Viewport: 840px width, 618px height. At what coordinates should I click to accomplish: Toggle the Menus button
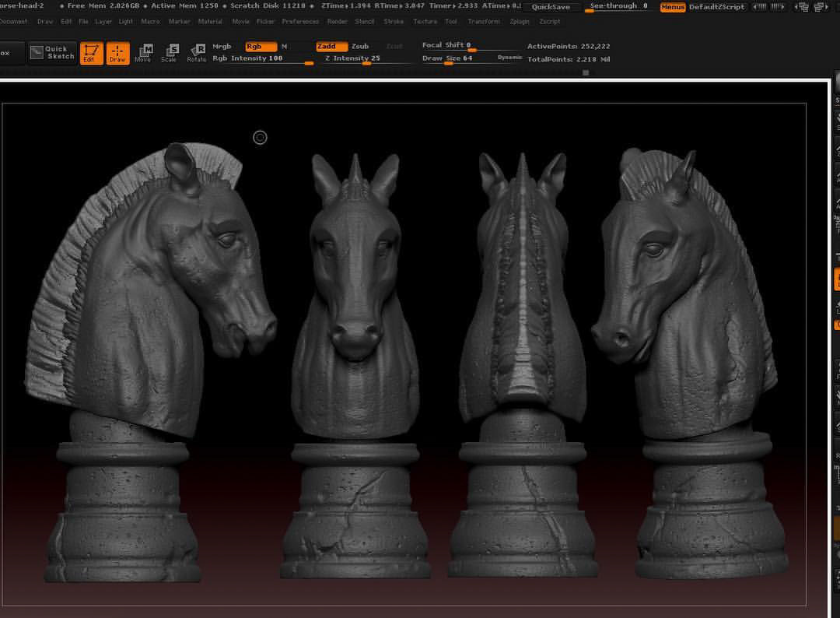673,7
